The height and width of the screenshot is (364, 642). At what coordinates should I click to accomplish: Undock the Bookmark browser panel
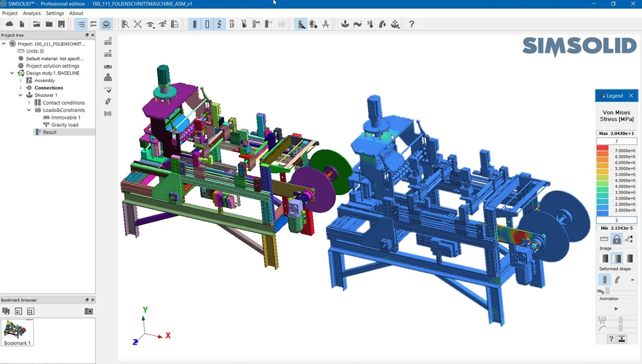click(87, 300)
